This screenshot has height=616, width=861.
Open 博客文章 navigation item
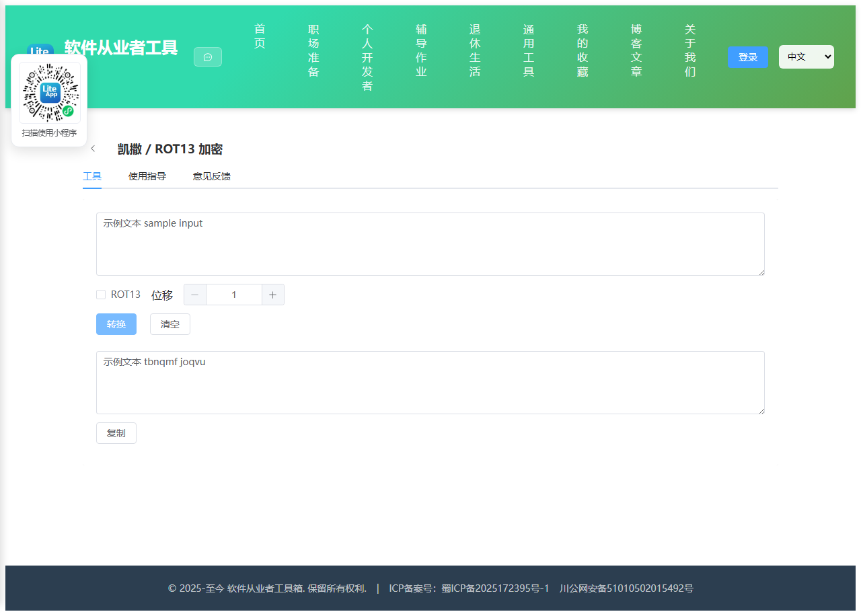point(636,50)
